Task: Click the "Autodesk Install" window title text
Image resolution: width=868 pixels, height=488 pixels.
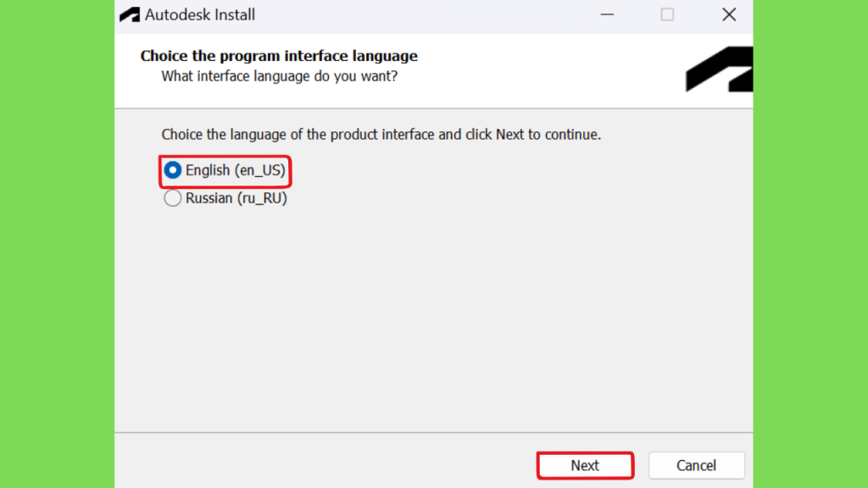Action: [x=200, y=15]
